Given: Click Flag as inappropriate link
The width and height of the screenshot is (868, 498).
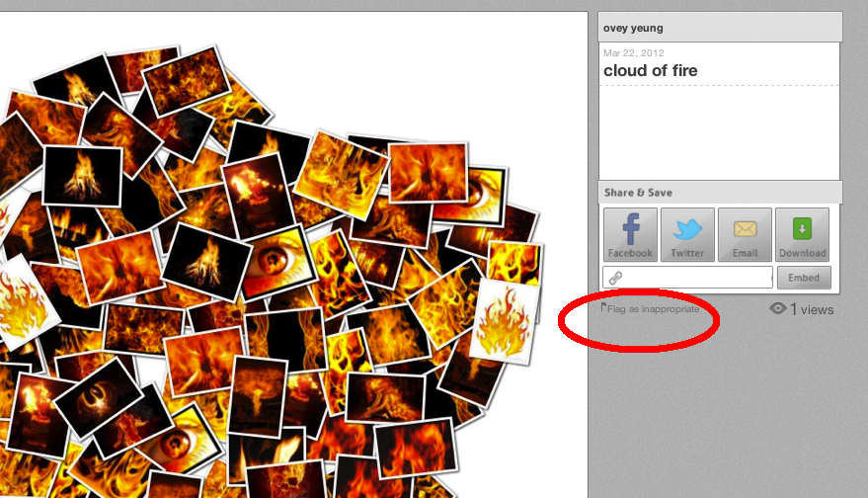Looking at the screenshot, I should [x=653, y=309].
